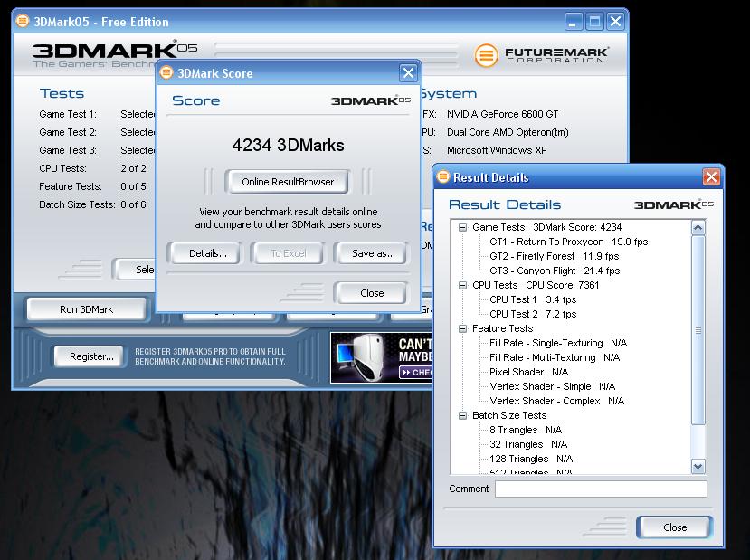Select CPU Test 1 row
The image size is (750, 560).
(533, 299)
